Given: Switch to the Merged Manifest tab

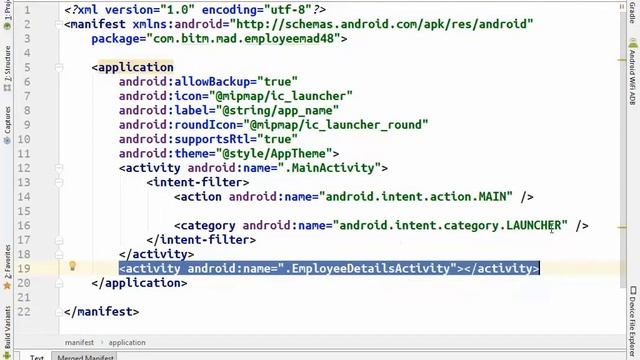Looking at the screenshot, I should tap(85, 356).
